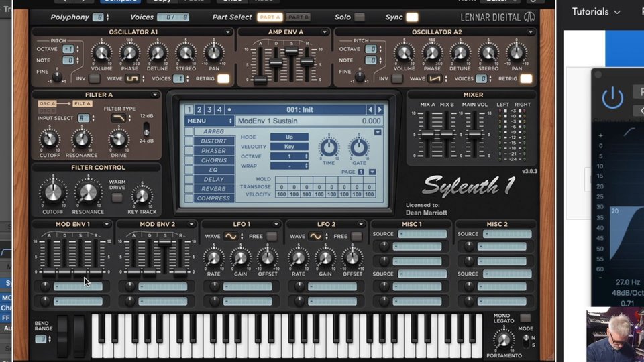Screen dimensions: 644x362
Task: Click the next preset arrow in display
Action: [379, 109]
